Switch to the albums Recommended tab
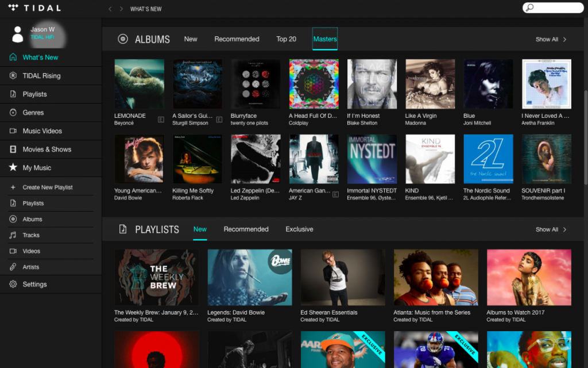This screenshot has height=368, width=588. click(237, 39)
